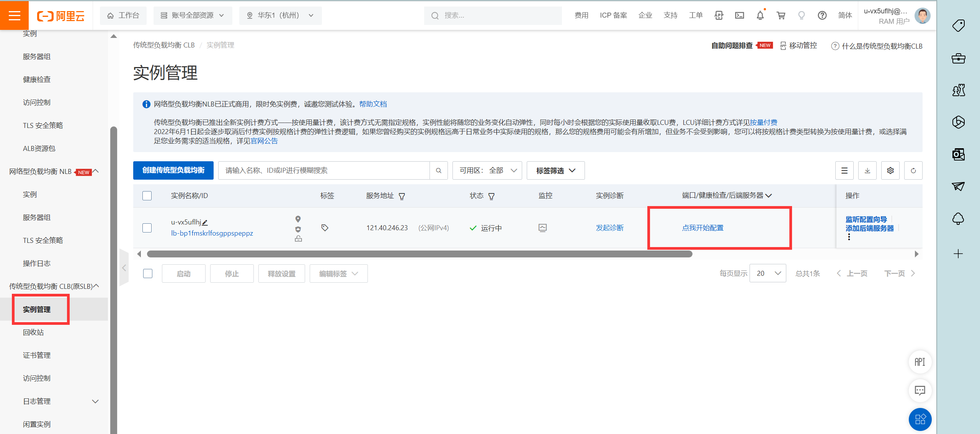Refresh the instance list
Viewport: 980px width, 434px height.
[x=913, y=170]
